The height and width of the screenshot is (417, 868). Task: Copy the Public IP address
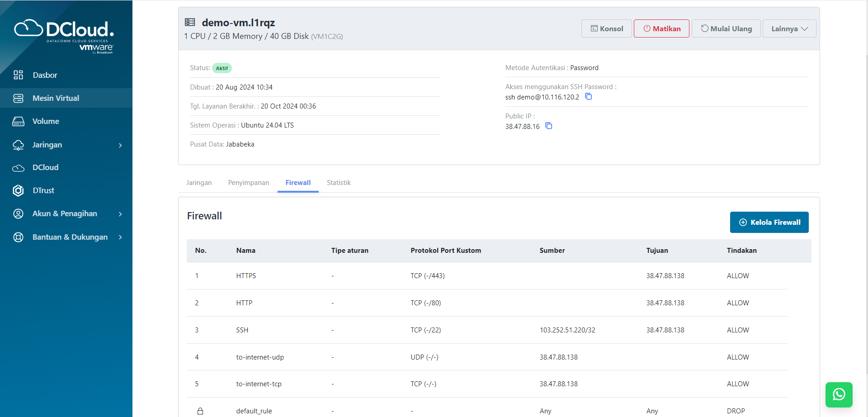click(x=548, y=126)
